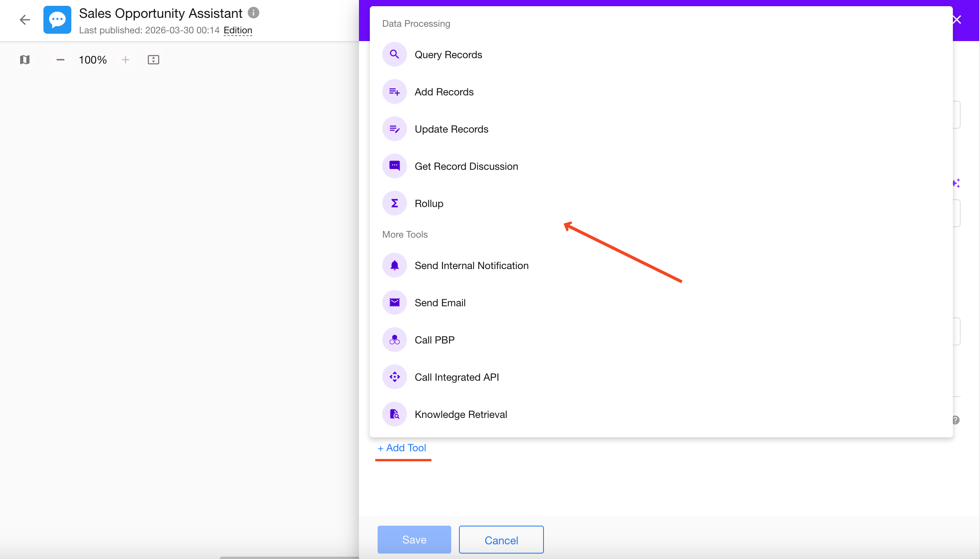Close the purple side panel
The width and height of the screenshot is (980, 559).
click(x=957, y=20)
